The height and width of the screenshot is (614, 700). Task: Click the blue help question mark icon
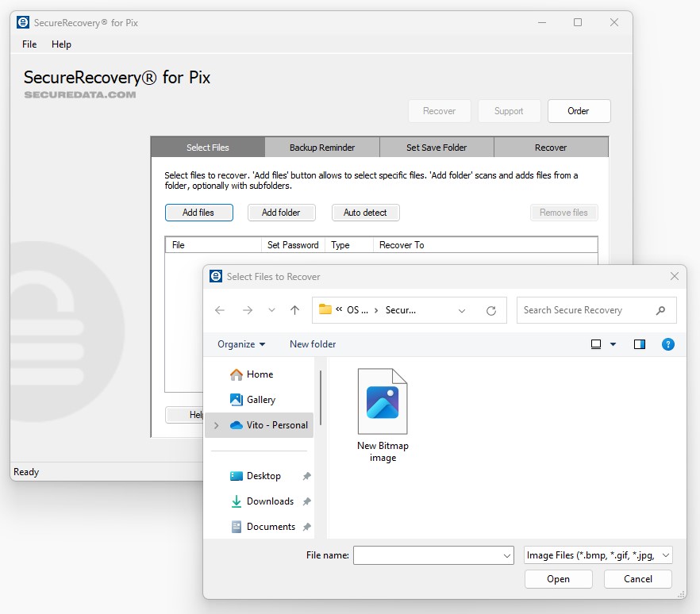click(667, 344)
